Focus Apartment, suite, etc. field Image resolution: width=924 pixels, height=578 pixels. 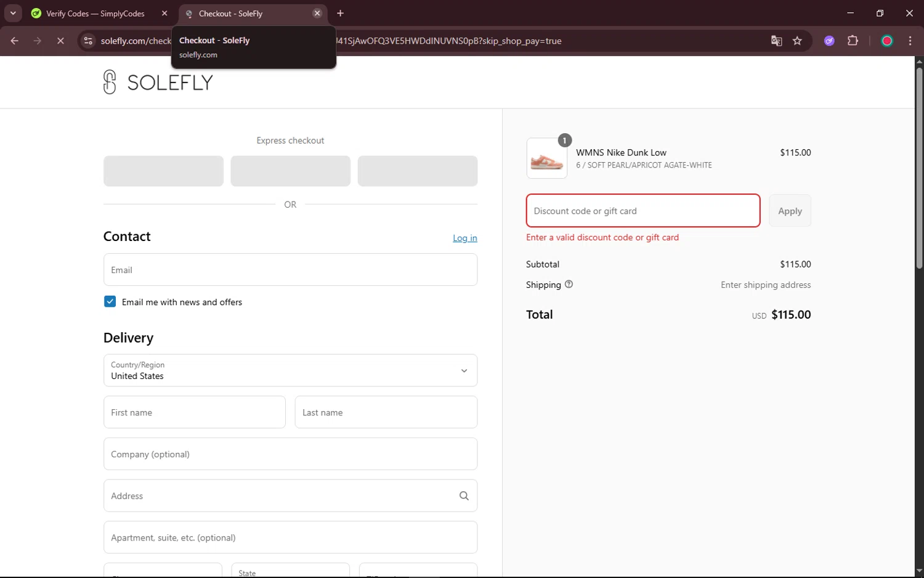[290, 537]
